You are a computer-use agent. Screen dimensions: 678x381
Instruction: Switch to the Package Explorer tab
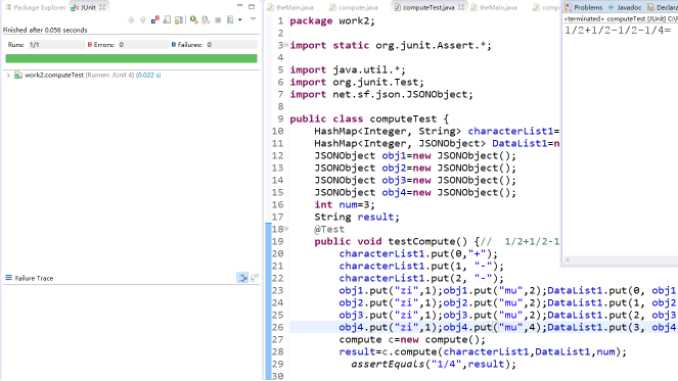pyautogui.click(x=35, y=7)
